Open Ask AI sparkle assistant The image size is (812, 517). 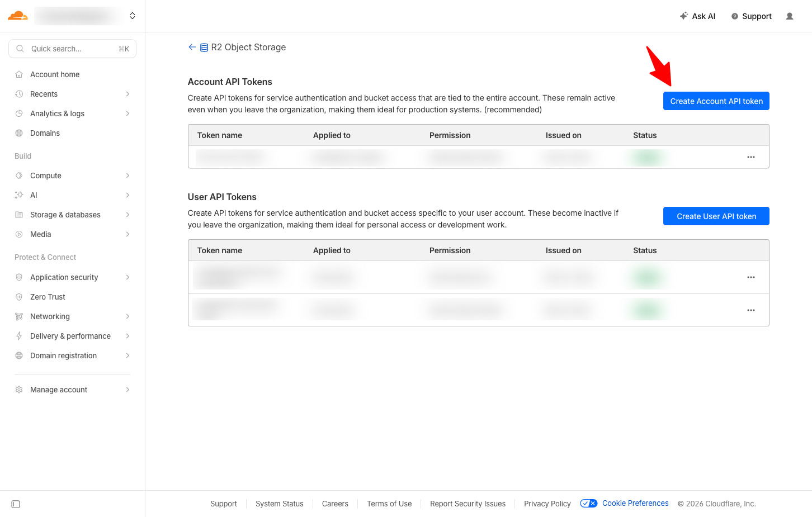point(697,16)
